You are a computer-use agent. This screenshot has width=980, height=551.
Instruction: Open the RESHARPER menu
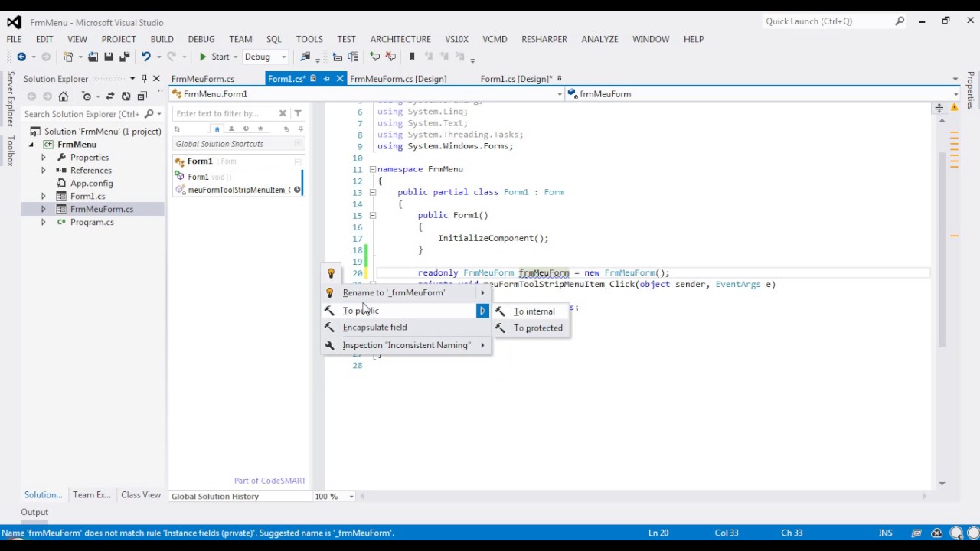[544, 39]
